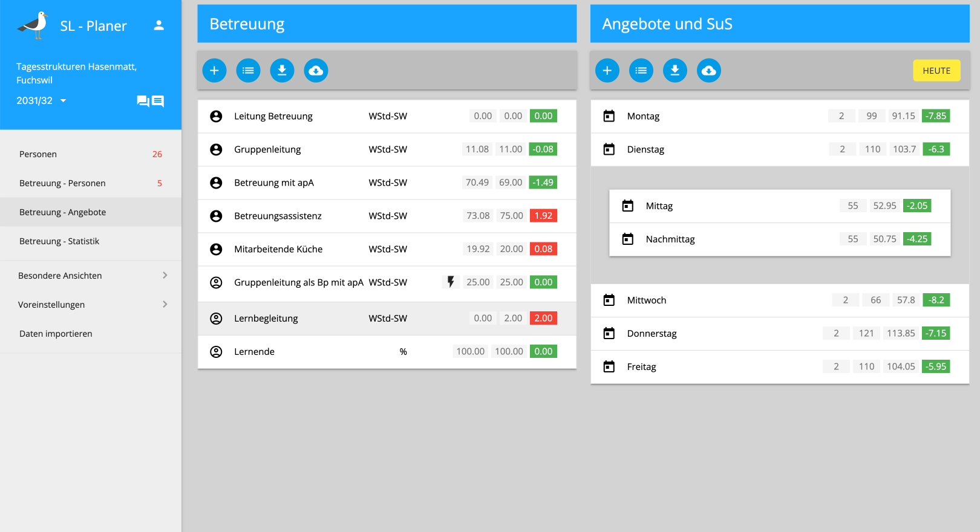980x532 pixels.
Task: Click download icon in Betreuung toolbar
Action: tap(282, 71)
